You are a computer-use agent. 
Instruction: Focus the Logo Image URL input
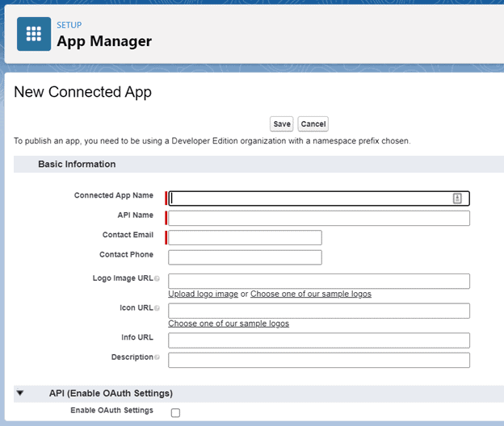point(319,282)
